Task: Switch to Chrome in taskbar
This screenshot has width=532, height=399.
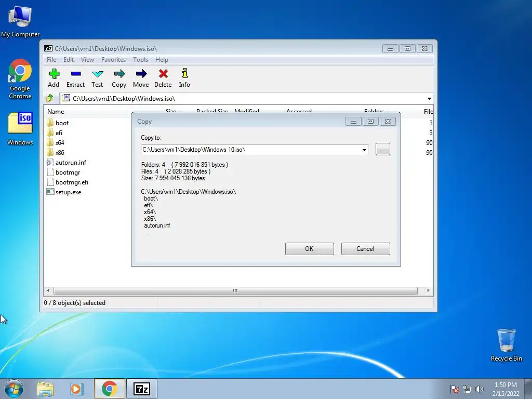Action: point(109,389)
